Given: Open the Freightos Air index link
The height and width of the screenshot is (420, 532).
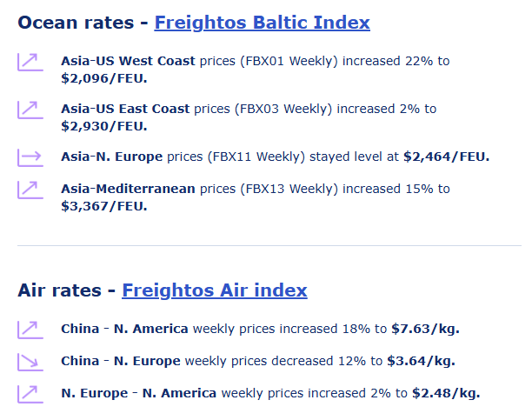Looking at the screenshot, I should [214, 290].
